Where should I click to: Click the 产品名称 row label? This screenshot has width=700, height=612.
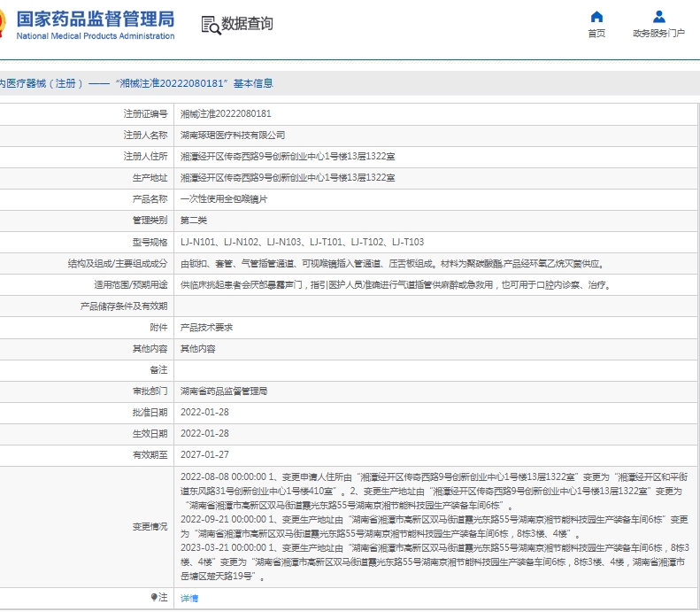tap(150, 199)
